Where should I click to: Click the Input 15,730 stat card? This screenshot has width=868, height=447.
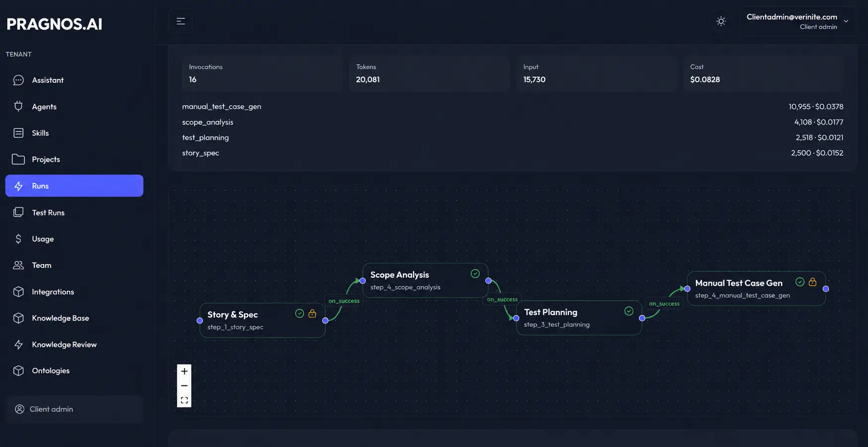click(x=596, y=73)
